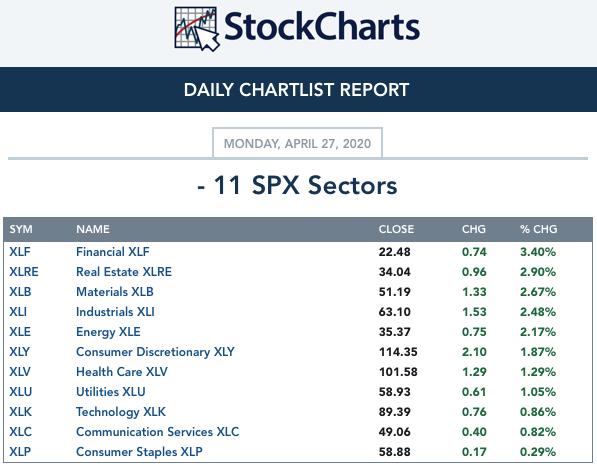Click the StockCharts logo icon

pos(197,29)
